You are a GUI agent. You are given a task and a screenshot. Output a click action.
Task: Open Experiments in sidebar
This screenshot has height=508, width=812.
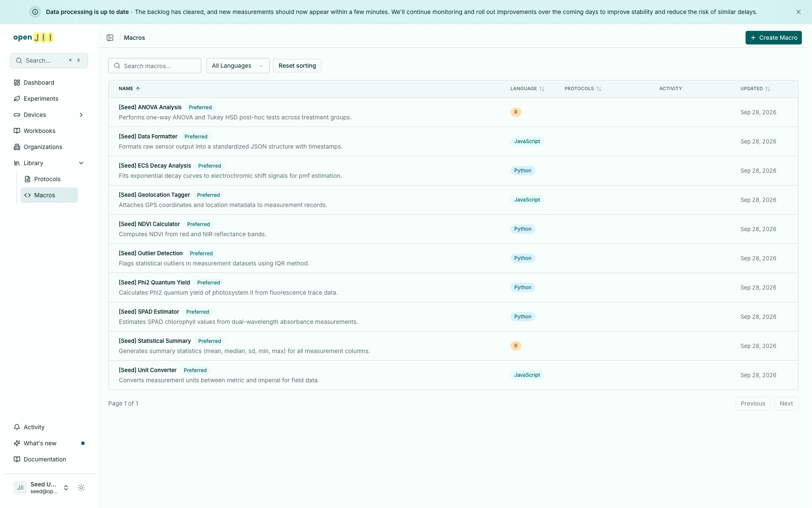click(x=49, y=99)
